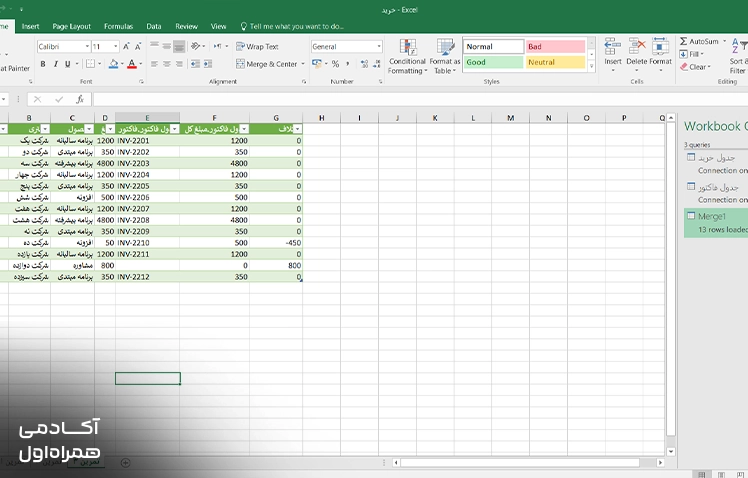Open the orientation text angle tool

pyautogui.click(x=196, y=46)
